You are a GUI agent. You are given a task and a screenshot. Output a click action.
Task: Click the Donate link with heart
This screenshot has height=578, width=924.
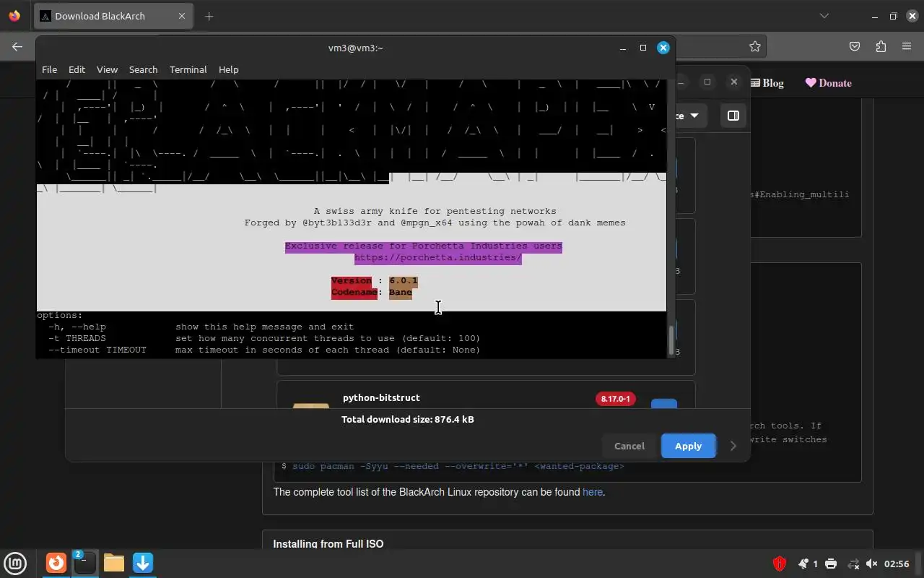[828, 83]
